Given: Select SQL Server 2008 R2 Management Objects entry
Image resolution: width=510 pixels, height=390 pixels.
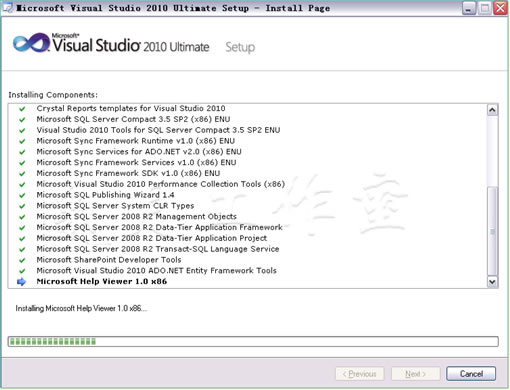Looking at the screenshot, I should point(137,217).
